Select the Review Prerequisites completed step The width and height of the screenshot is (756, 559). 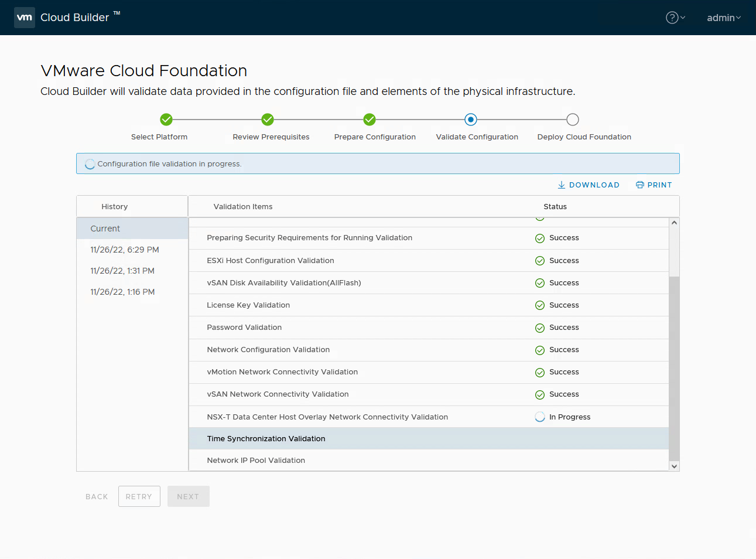pyautogui.click(x=268, y=119)
